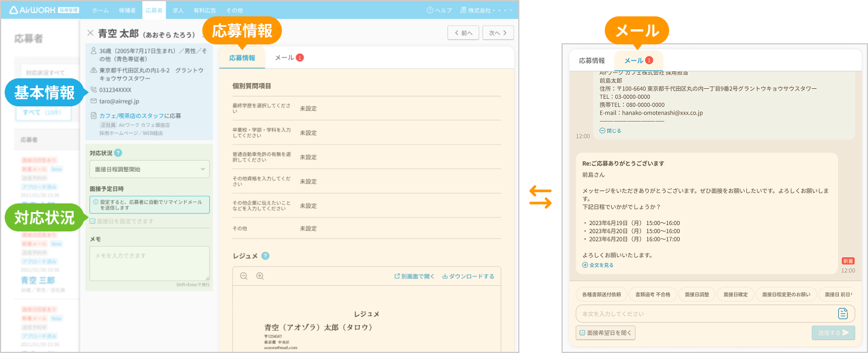868x353 pixels.
Task: Select 応募者 in top navigation
Action: (x=154, y=11)
